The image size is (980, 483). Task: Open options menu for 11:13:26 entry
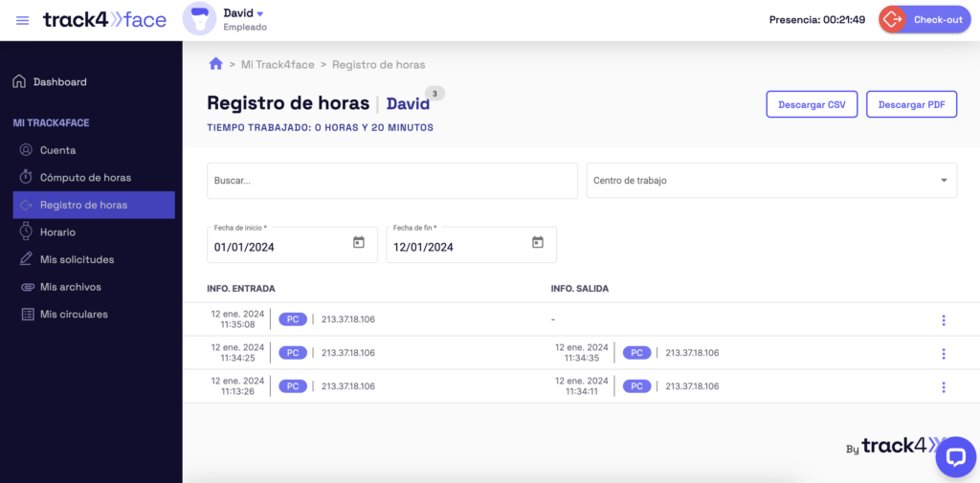pyautogui.click(x=943, y=387)
